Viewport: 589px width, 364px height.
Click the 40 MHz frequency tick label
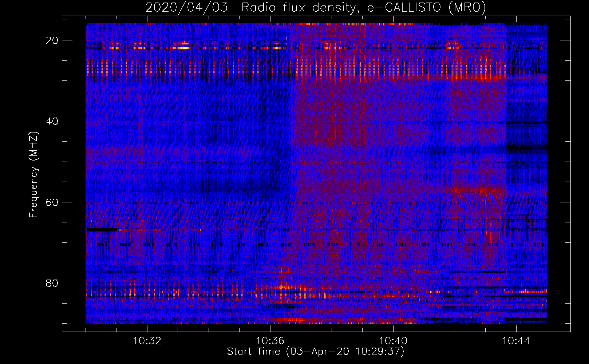(52, 121)
